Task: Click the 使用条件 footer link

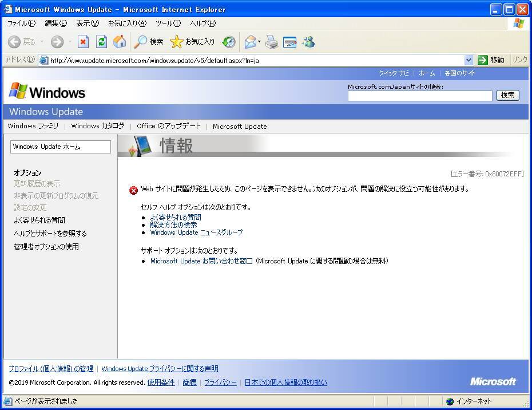Action: [161, 383]
